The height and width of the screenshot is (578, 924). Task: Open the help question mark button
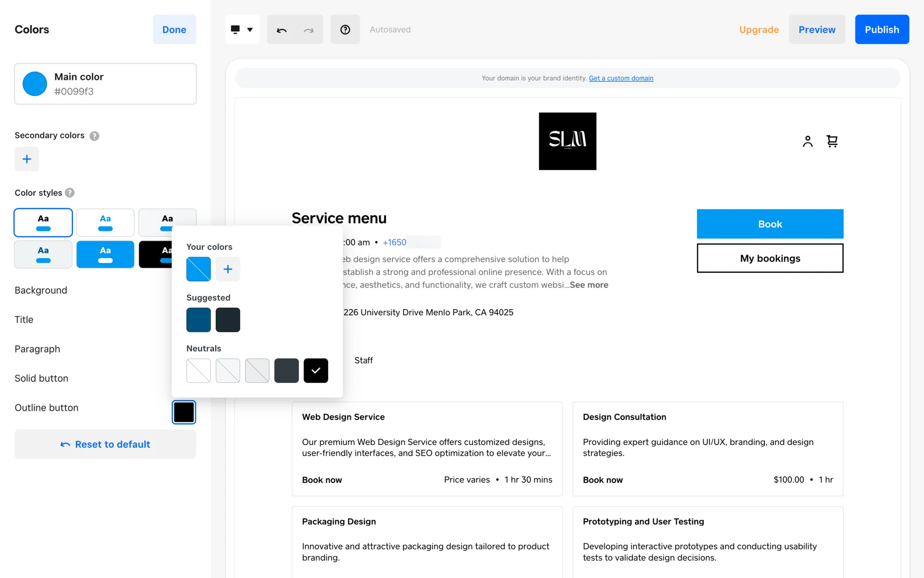[345, 30]
